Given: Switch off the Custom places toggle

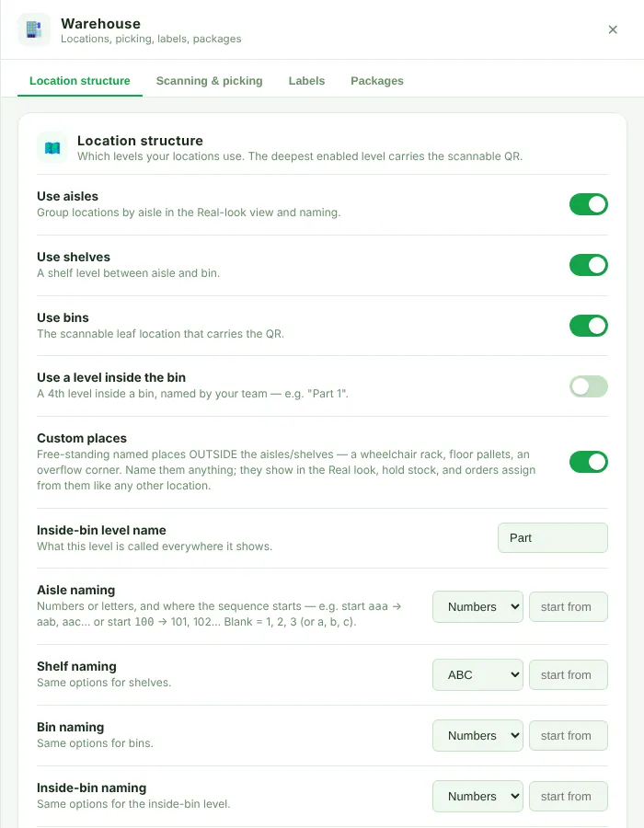Looking at the screenshot, I should (x=588, y=462).
